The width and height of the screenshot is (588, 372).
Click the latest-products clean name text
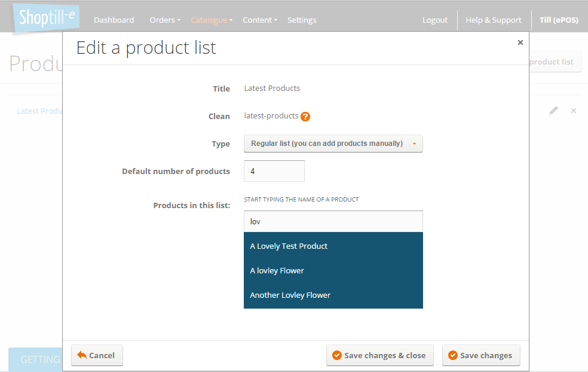coord(271,116)
